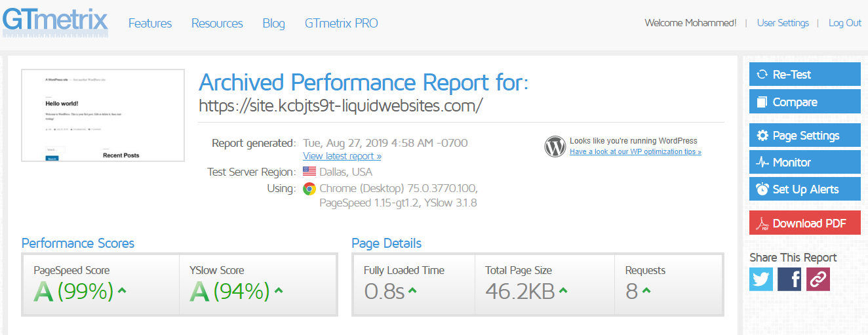The image size is (868, 335).
Task: Click green arrow beside YSlow Score
Action: (279, 290)
